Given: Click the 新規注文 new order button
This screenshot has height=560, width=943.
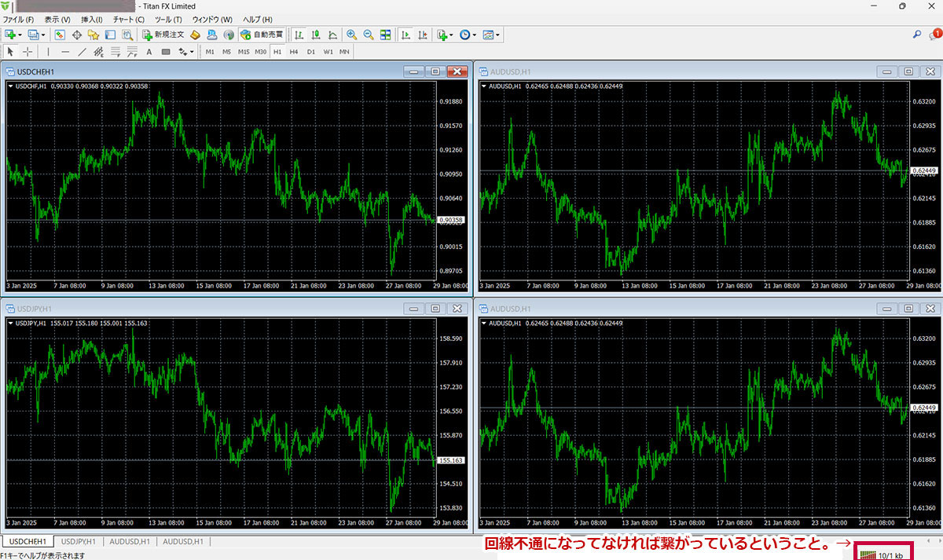Looking at the screenshot, I should tap(163, 35).
